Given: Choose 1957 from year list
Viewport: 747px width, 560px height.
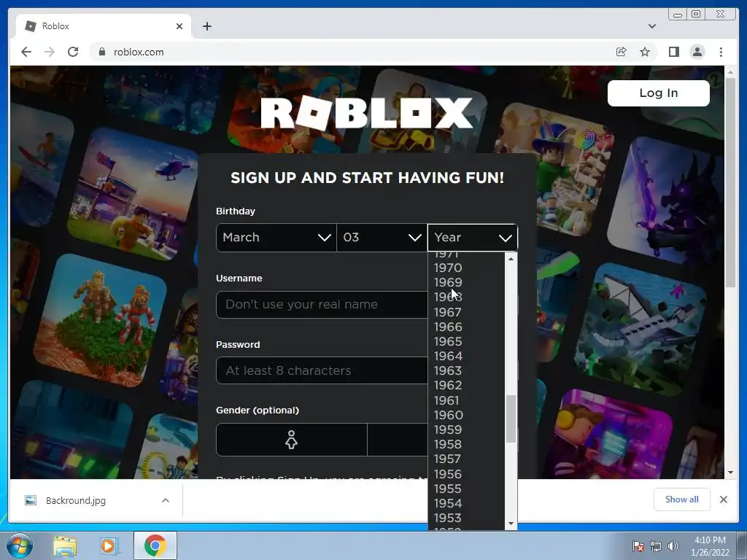Looking at the screenshot, I should pyautogui.click(x=466, y=459).
